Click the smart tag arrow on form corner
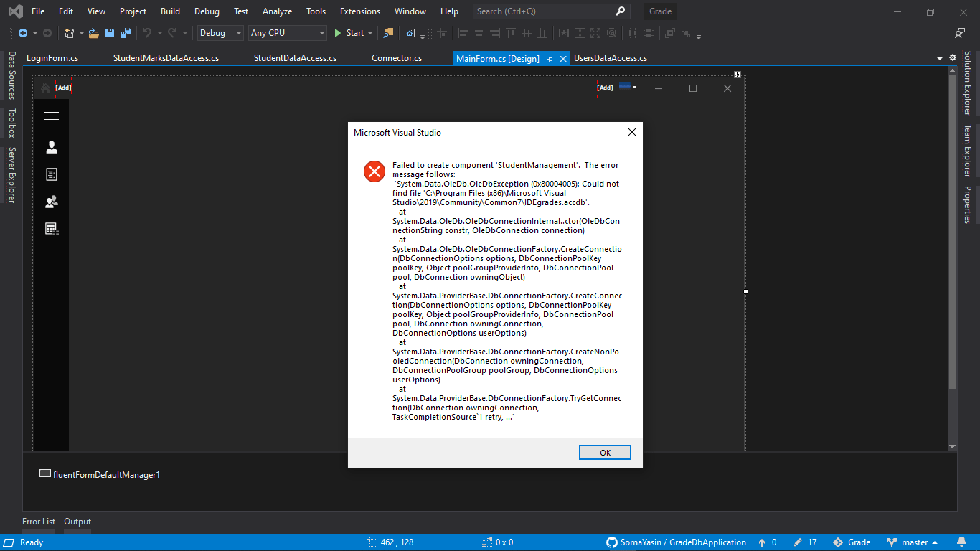Viewport: 980px width, 551px height. click(x=738, y=75)
